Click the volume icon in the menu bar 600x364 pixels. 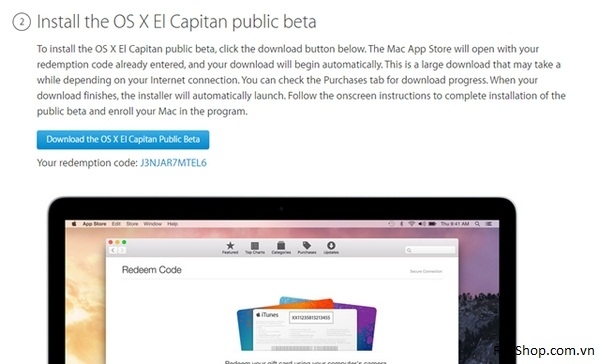(x=422, y=224)
